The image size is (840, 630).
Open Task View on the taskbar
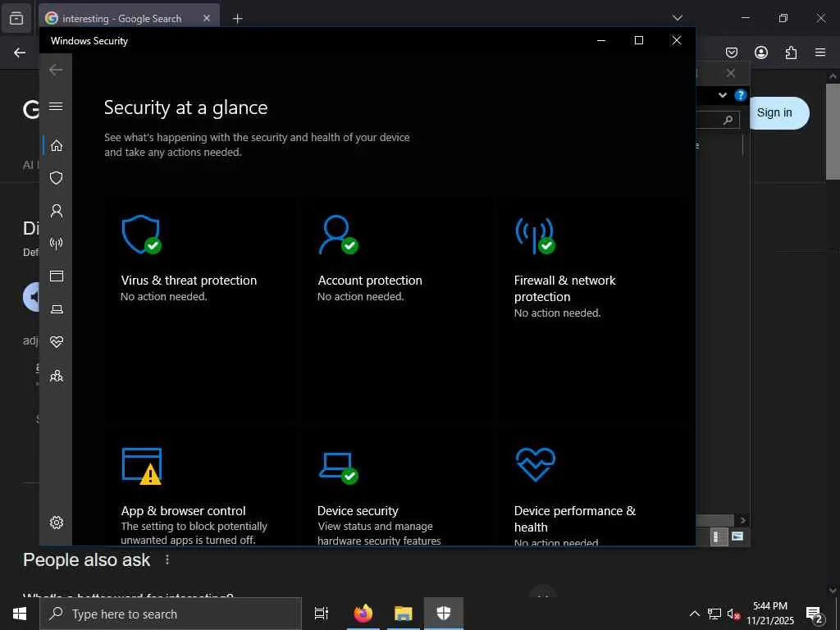point(322,614)
